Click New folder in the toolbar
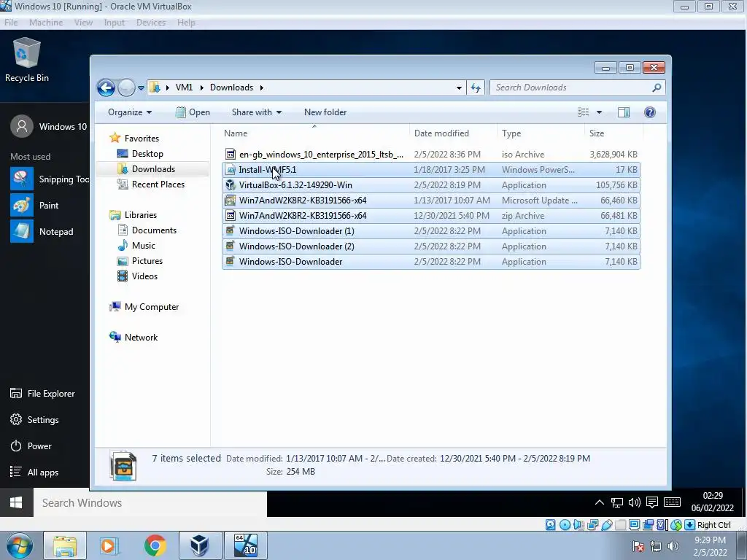Viewport: 747px width, 560px height. tap(325, 112)
